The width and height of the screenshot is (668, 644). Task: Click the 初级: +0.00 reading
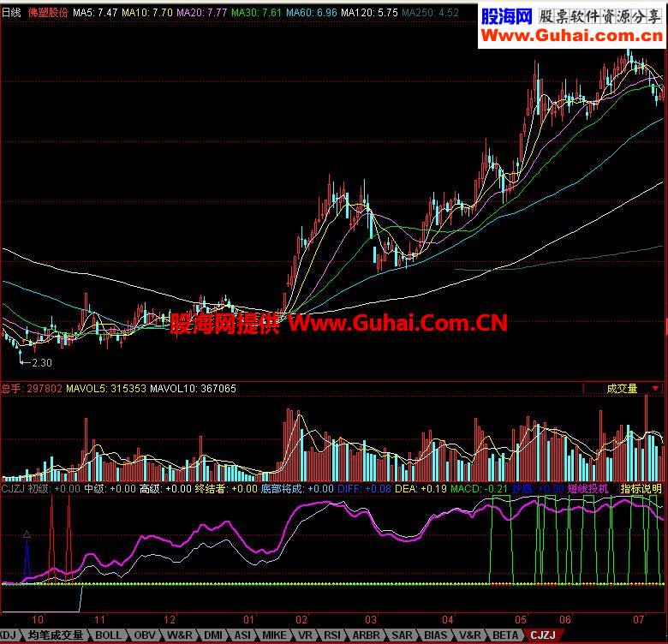[x=54, y=488]
